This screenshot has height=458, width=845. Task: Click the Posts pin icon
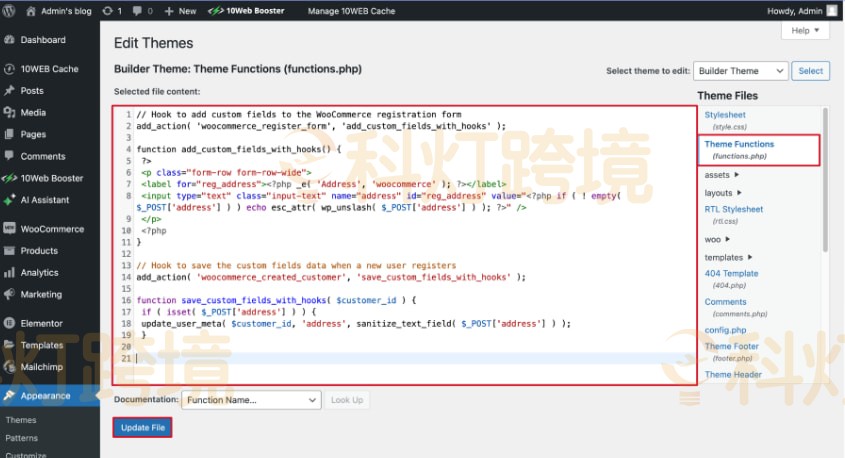click(9, 91)
